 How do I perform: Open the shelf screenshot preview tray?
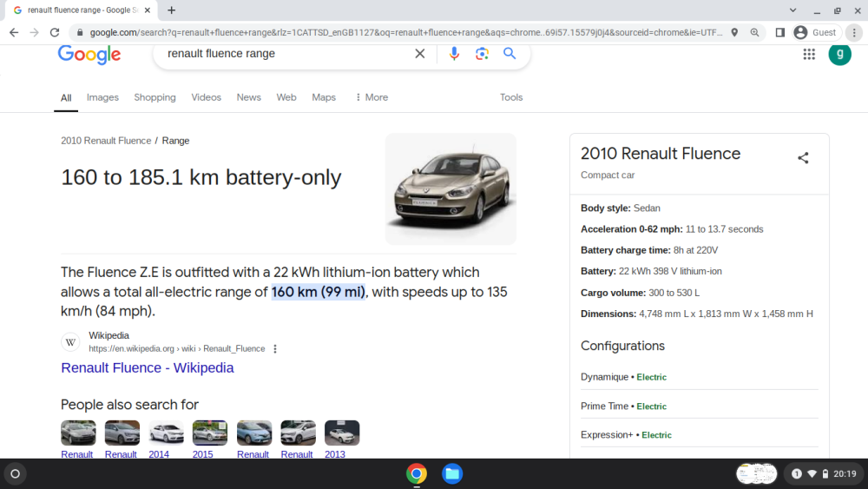coord(756,474)
